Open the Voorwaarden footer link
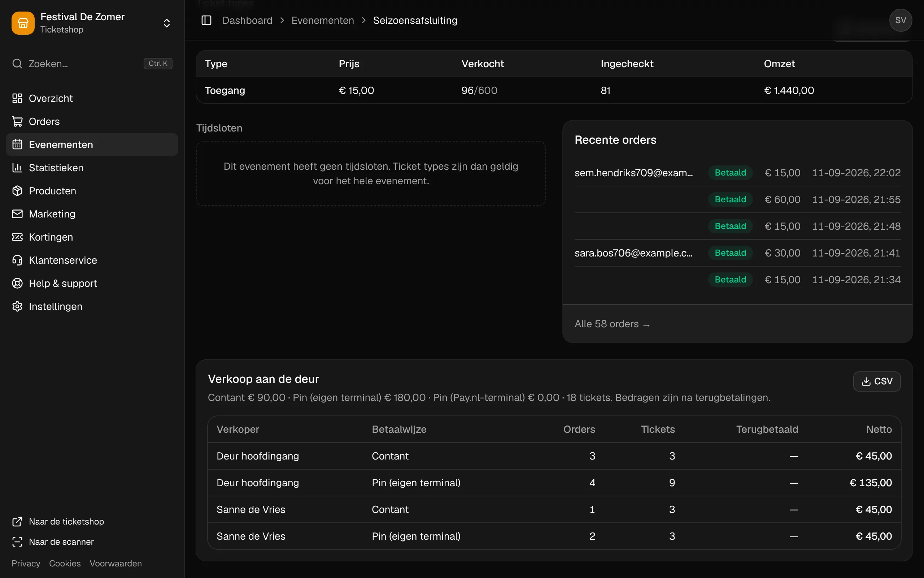The width and height of the screenshot is (924, 578). (x=116, y=564)
